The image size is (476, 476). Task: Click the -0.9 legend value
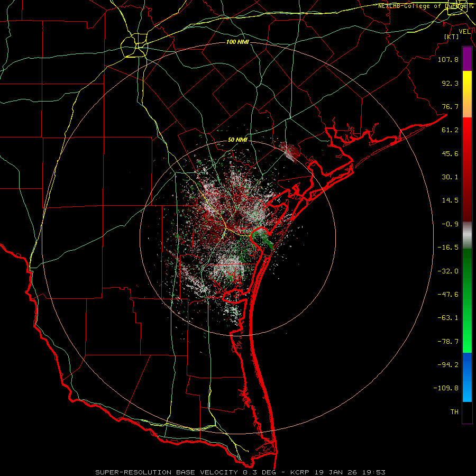[x=450, y=224]
